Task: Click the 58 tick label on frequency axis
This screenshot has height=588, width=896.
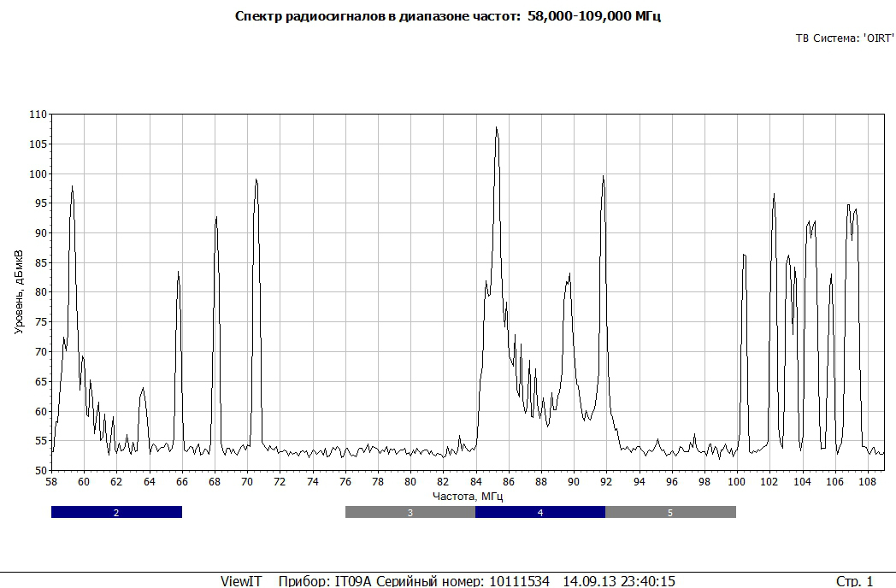Action: (x=51, y=482)
